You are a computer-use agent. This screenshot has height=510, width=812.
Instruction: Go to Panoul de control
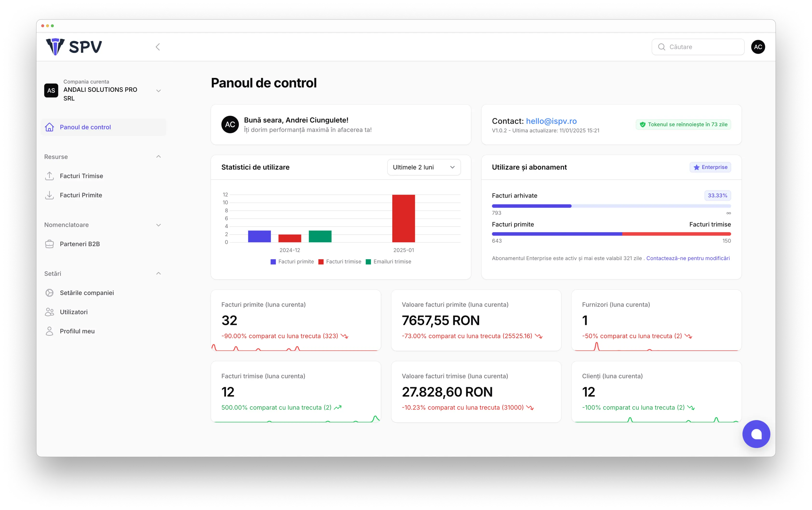click(103, 127)
